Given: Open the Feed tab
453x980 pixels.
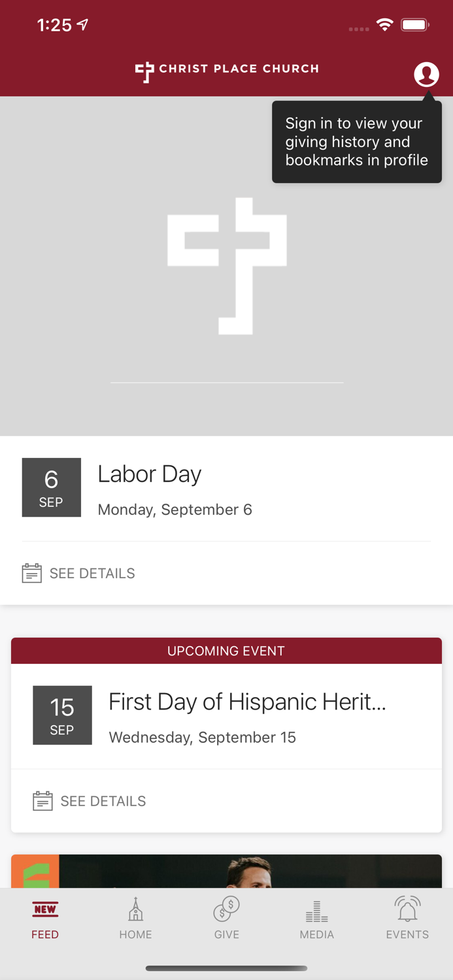Looking at the screenshot, I should pyautogui.click(x=45, y=920).
